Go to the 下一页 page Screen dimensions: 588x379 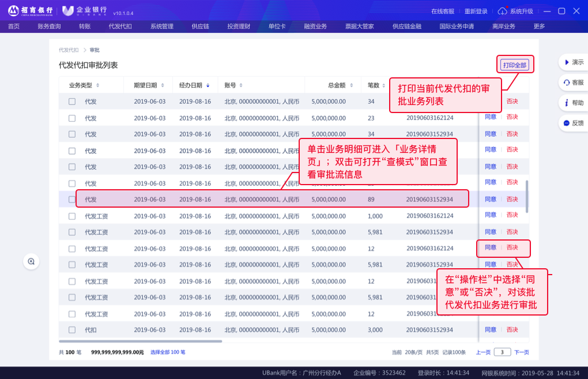click(x=521, y=352)
